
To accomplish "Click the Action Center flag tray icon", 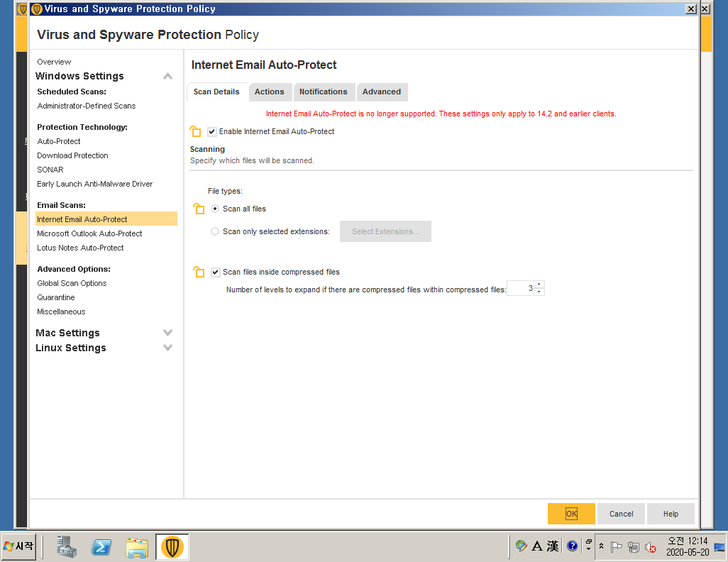I will (x=616, y=547).
